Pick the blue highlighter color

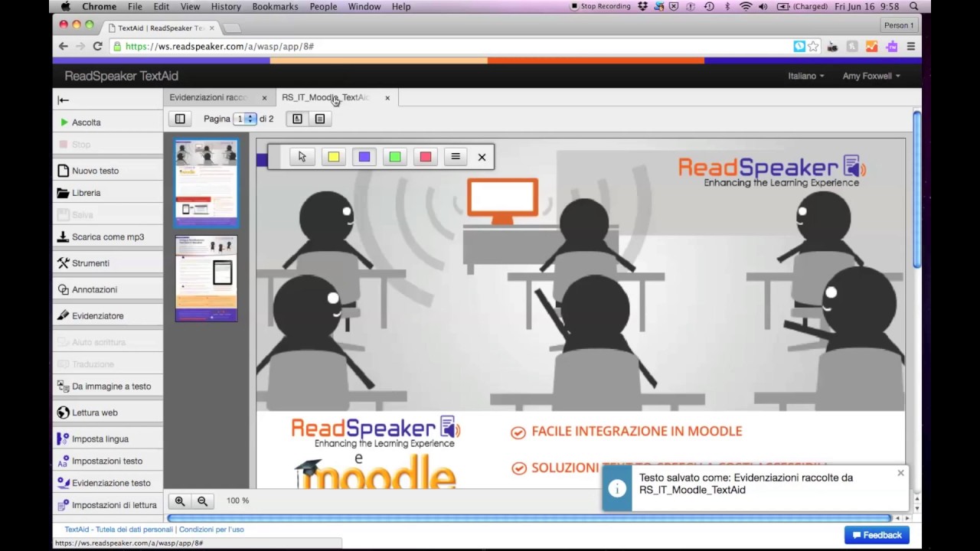(364, 157)
